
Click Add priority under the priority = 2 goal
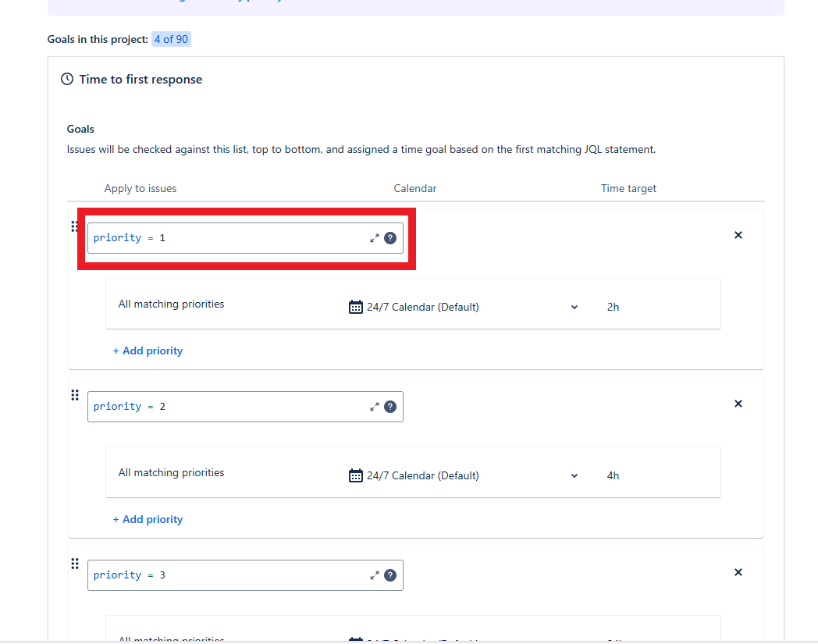[148, 520]
